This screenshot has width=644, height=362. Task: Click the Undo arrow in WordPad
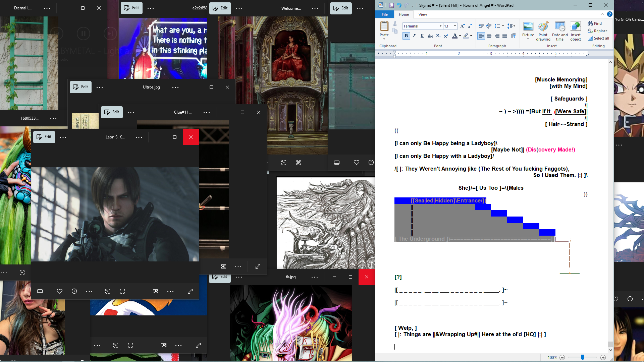399,5
